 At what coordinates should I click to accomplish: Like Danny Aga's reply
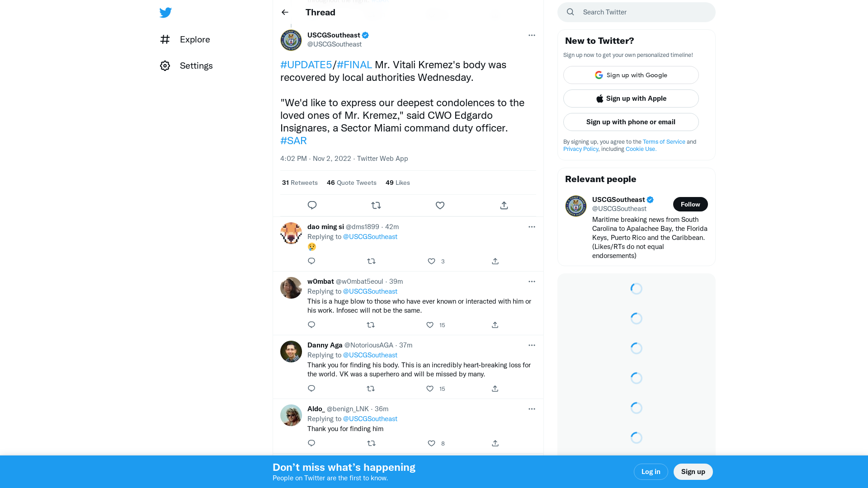(x=430, y=389)
